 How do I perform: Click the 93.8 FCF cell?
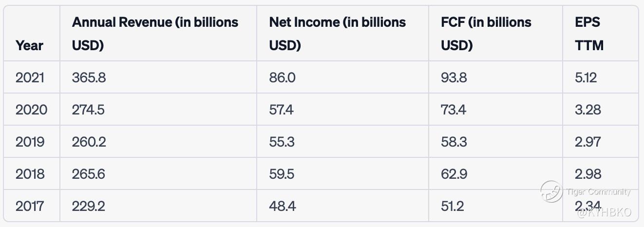(454, 77)
